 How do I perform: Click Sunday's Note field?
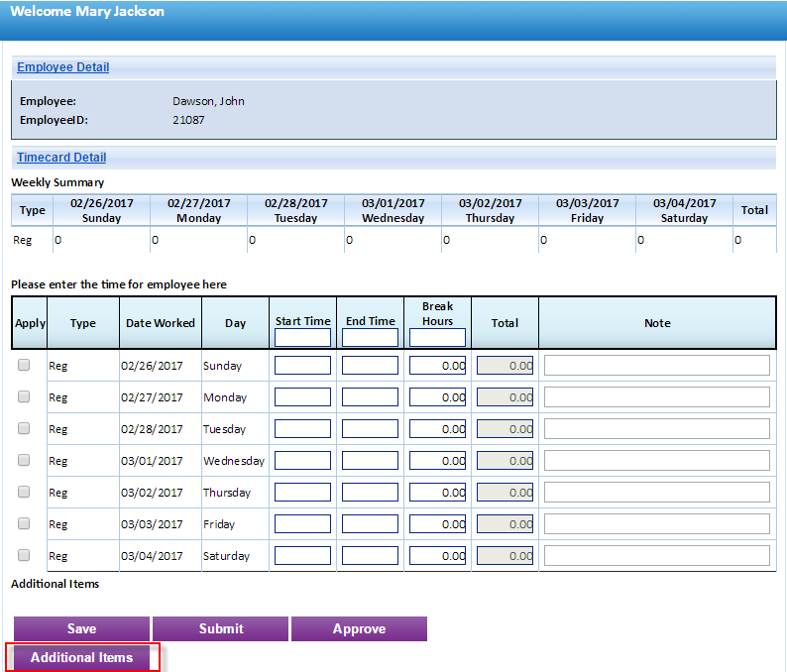657,366
